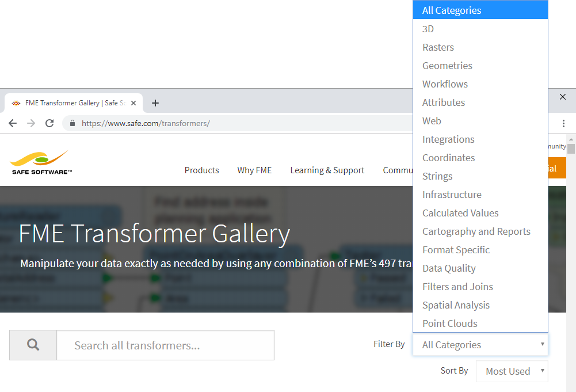Choose the Strings category option

point(480,176)
